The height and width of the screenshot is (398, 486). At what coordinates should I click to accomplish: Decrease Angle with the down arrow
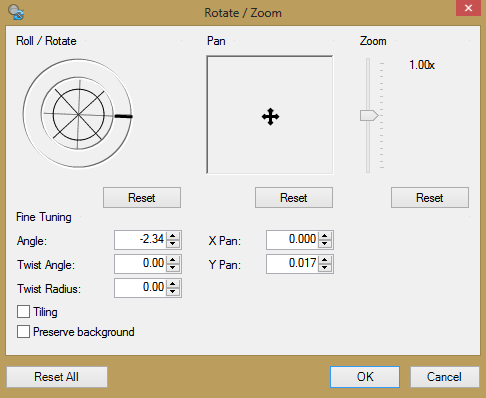pyautogui.click(x=173, y=243)
